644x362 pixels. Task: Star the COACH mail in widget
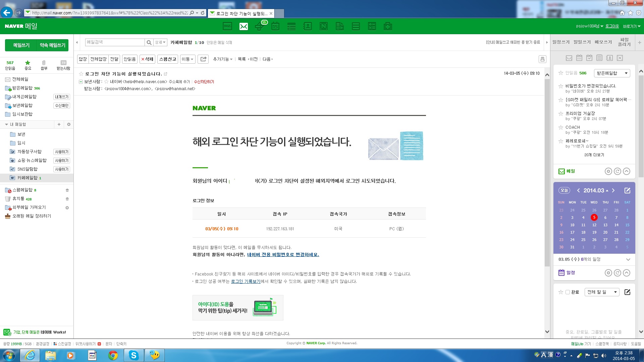[560, 127]
